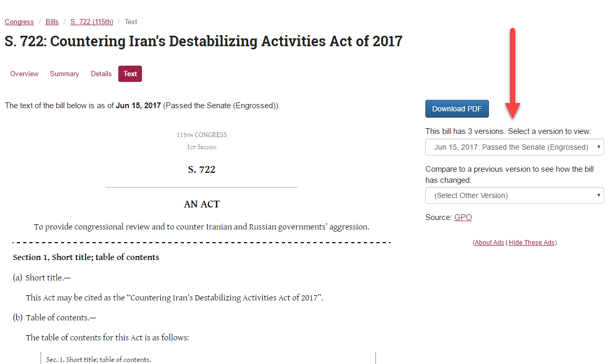The height and width of the screenshot is (364, 612).
Task: Select Sec. 1 table of contents entry
Action: pos(98,360)
